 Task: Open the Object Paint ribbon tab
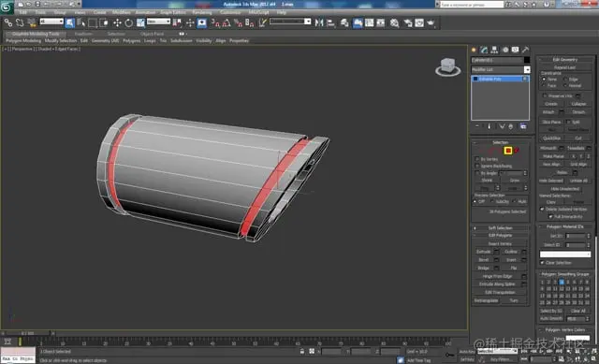click(152, 34)
